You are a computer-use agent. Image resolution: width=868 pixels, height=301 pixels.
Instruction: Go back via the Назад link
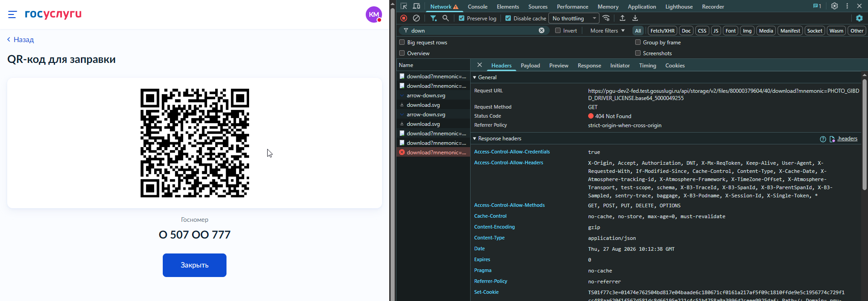pos(21,39)
